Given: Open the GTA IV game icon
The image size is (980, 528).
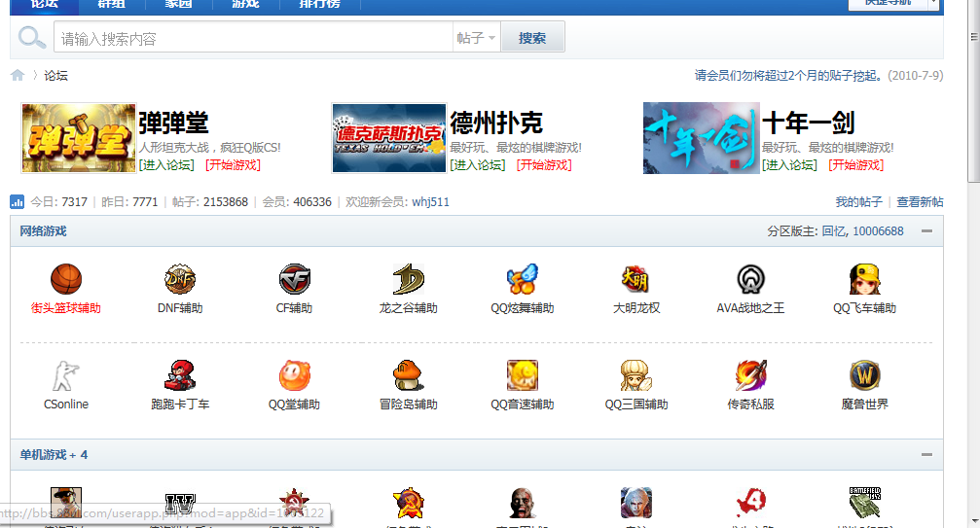Looking at the screenshot, I should [180, 503].
